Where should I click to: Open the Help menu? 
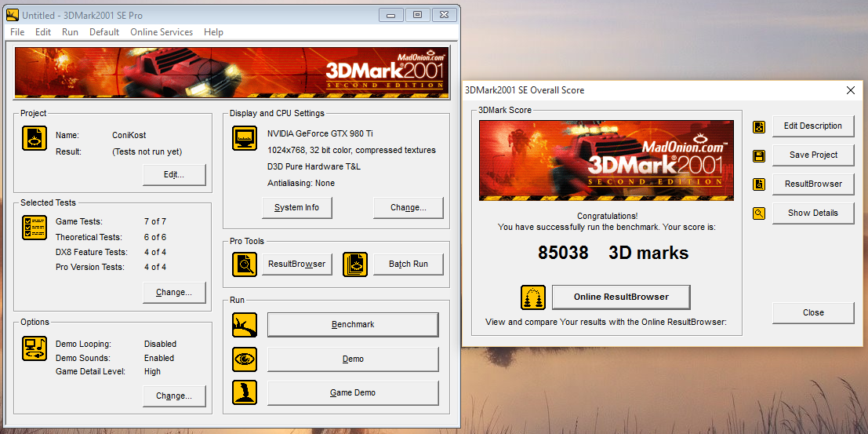coord(214,32)
